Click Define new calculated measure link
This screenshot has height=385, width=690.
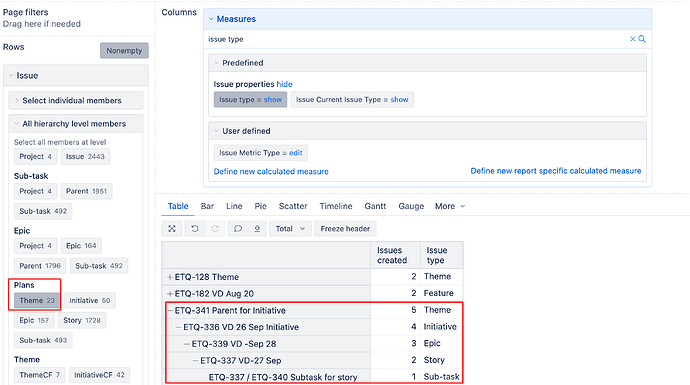point(271,171)
